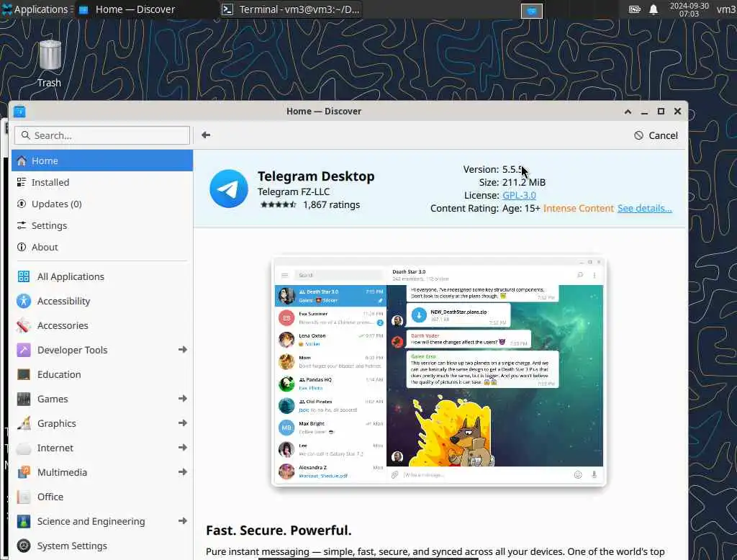The height and width of the screenshot is (560, 737).
Task: Browse the Accessories category
Action: tap(102, 325)
